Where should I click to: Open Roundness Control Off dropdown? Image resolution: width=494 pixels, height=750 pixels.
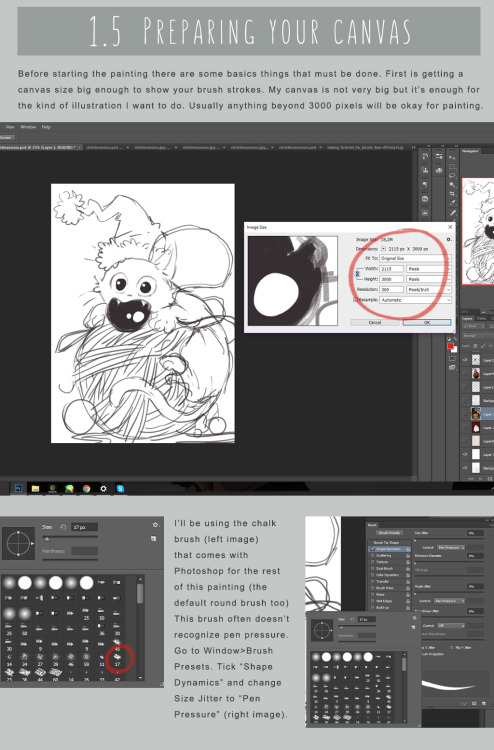(x=451, y=626)
